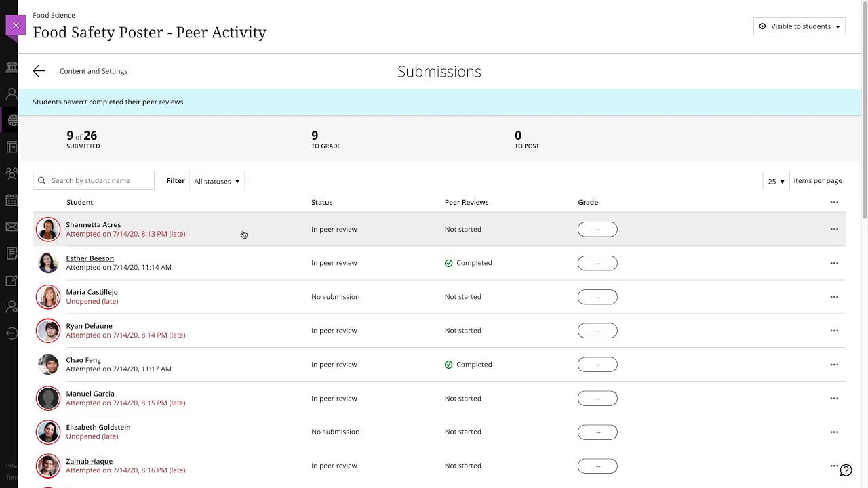The height and width of the screenshot is (488, 868).
Task: Open messages envelope in the sidebar
Action: tap(12, 227)
